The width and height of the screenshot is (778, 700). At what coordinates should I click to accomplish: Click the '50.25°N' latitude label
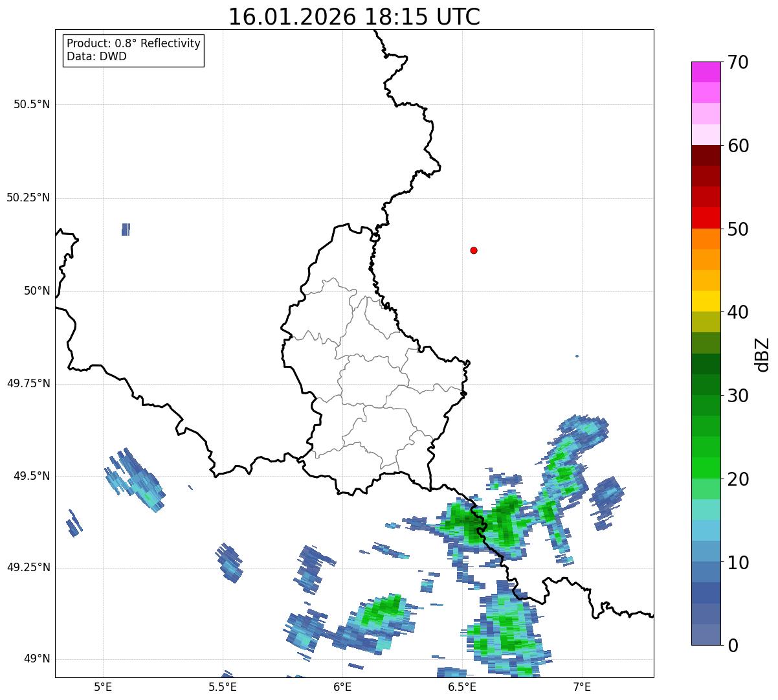28,198
